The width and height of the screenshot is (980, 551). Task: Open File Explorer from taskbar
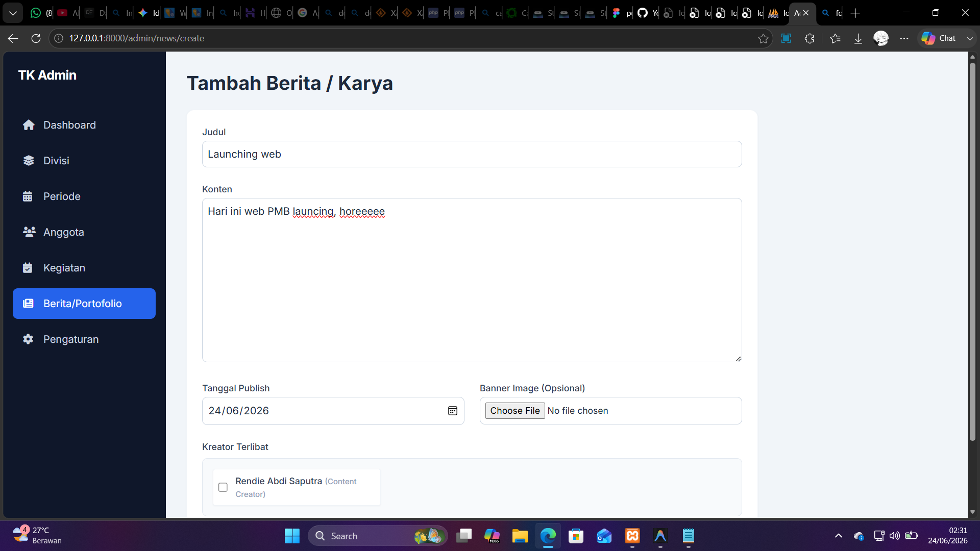tap(520, 536)
